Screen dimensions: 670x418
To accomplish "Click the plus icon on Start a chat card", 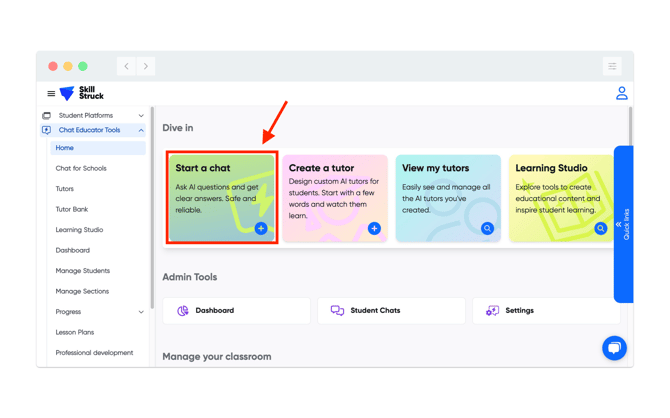I will [261, 229].
